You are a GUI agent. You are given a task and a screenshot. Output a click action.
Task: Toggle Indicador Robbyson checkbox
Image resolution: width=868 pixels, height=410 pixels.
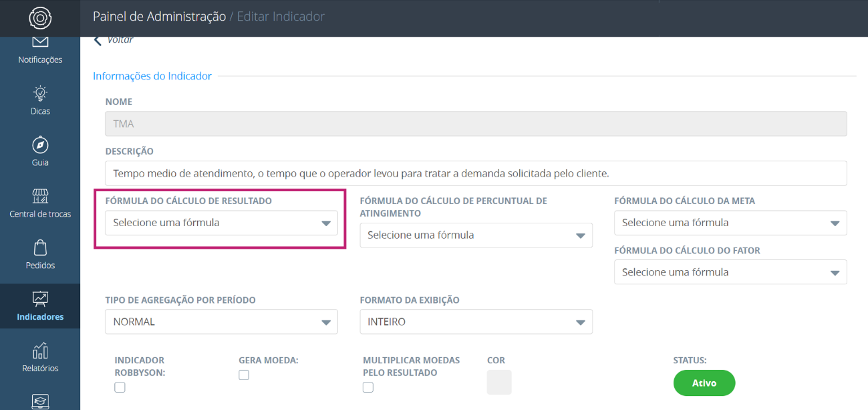click(120, 387)
